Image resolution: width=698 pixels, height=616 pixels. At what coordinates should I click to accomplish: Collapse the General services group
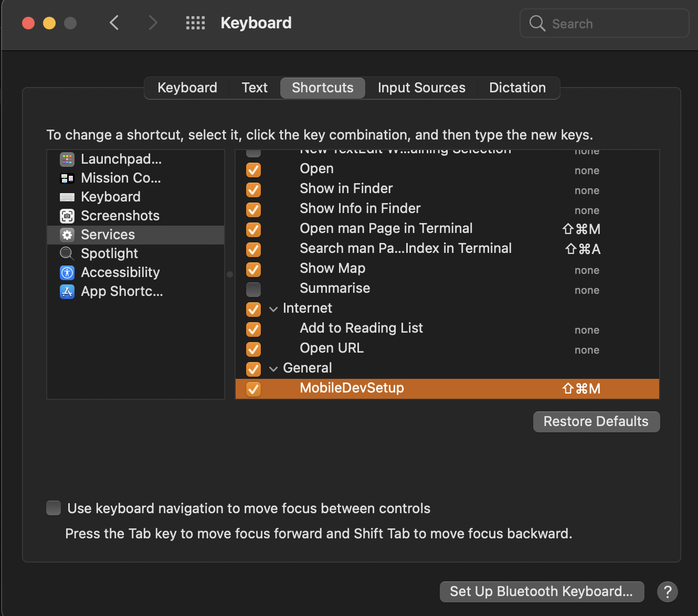(273, 369)
